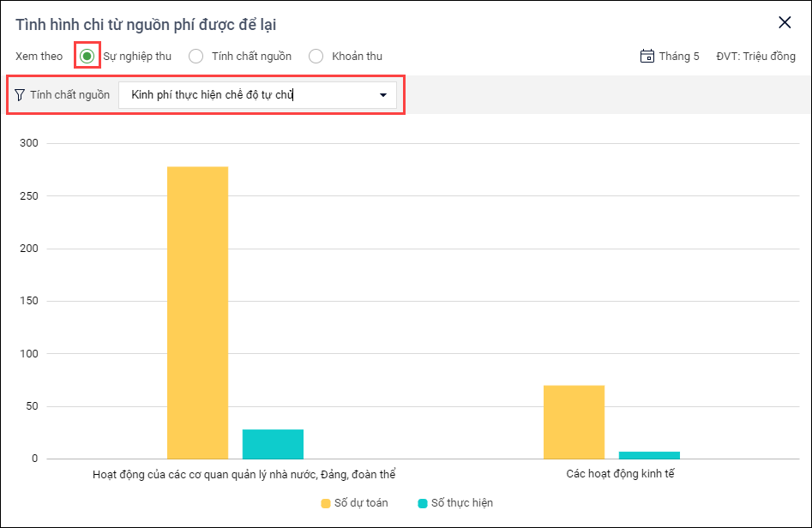Screen dimensions: 812x528
Task: Click the calendar icon beside Tháng 5
Action: 647,57
